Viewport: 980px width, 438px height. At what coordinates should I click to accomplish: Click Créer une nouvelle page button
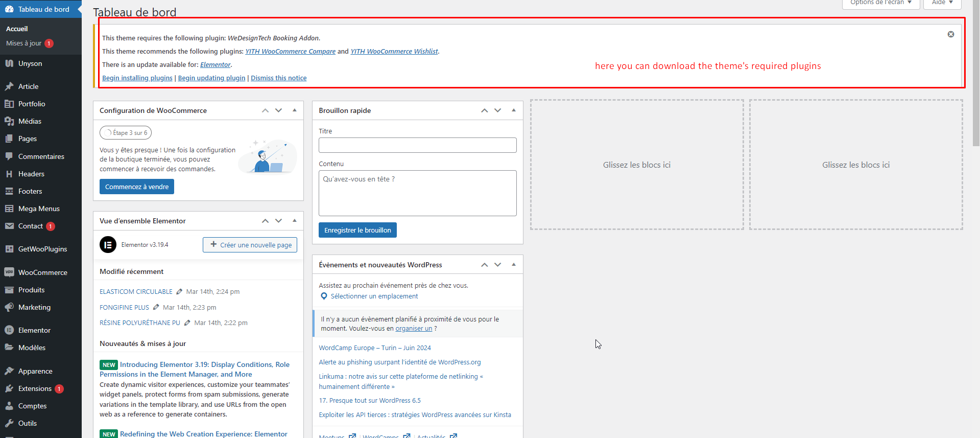[250, 245]
